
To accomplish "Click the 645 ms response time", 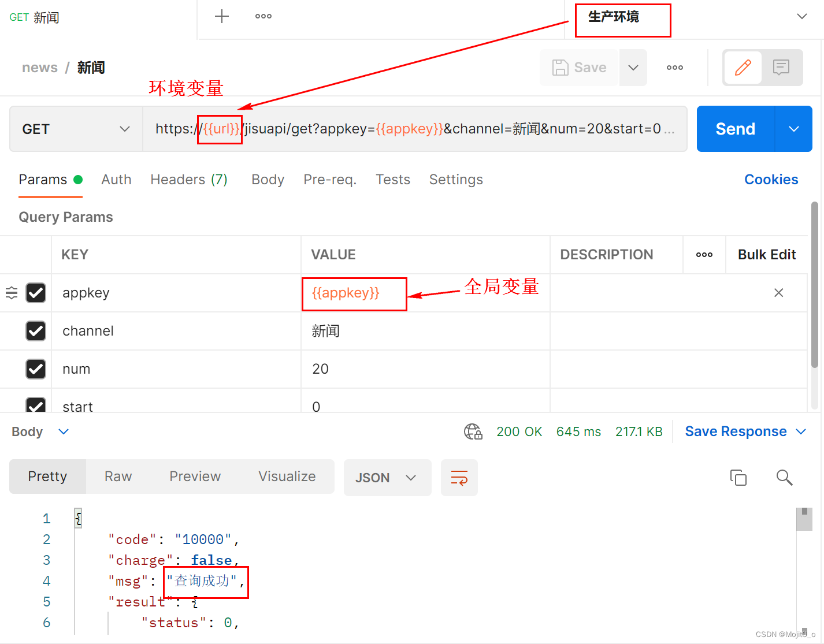I will click(578, 431).
